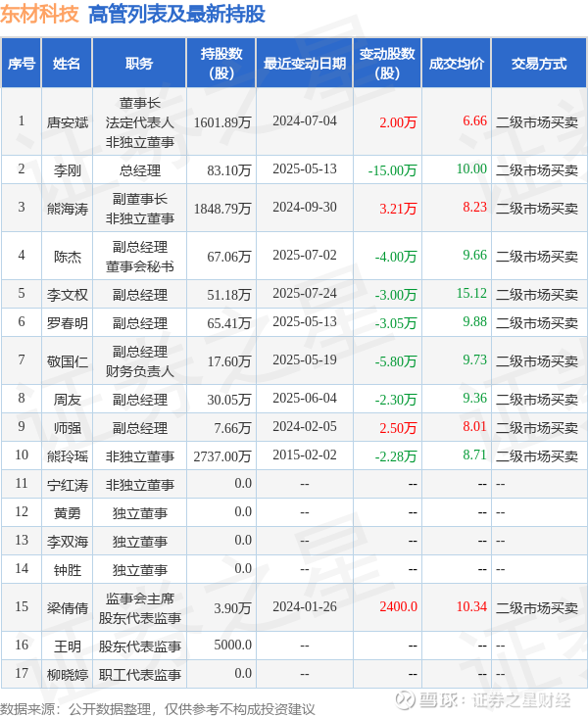Click the holding value 83.10万
Image resolution: width=588 pixels, height=718 pixels.
click(229, 170)
